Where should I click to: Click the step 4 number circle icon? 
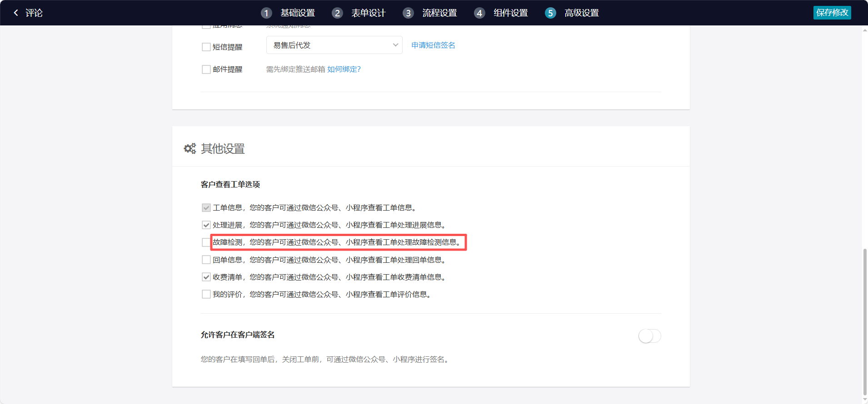click(x=479, y=13)
